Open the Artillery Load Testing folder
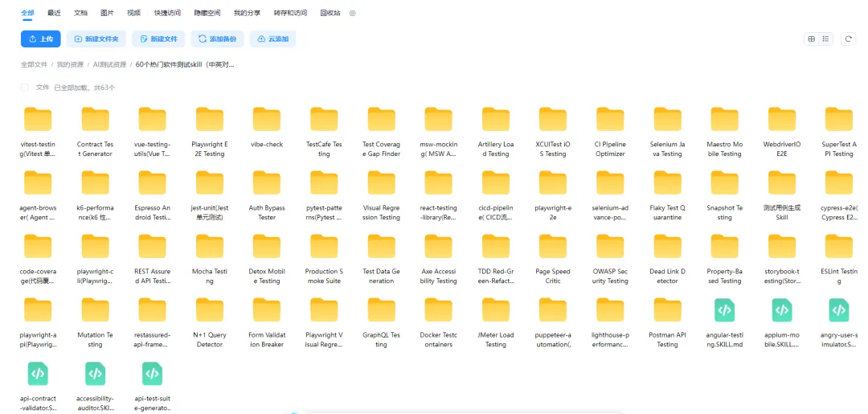868x414 pixels. point(496,120)
